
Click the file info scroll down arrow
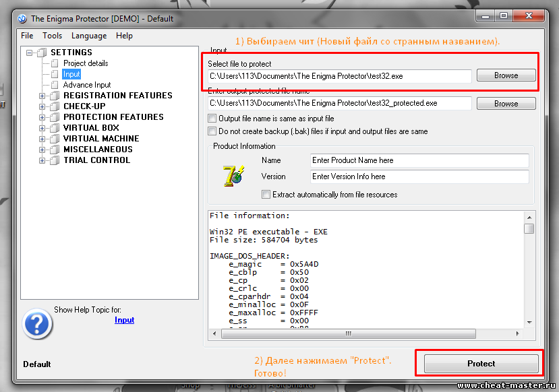point(529,323)
